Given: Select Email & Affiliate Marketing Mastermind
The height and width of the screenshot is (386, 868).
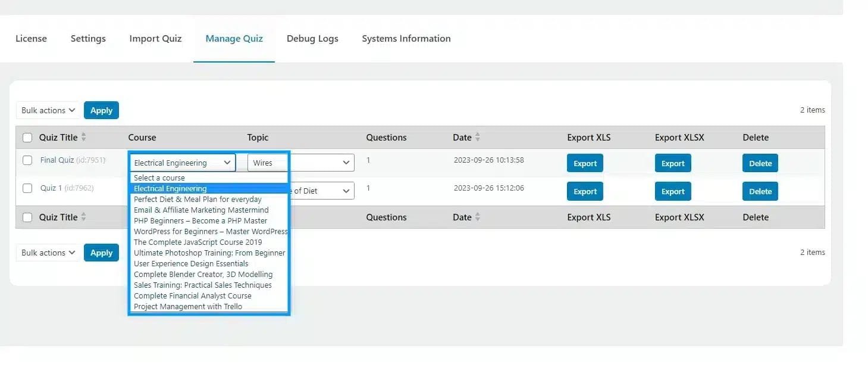Looking at the screenshot, I should click(x=209, y=210).
